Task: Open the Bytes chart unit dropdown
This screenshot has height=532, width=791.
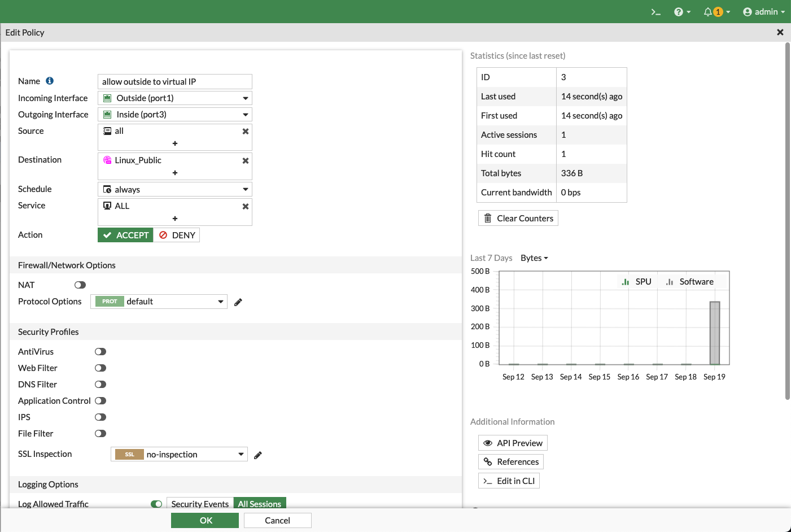Action: click(x=534, y=258)
